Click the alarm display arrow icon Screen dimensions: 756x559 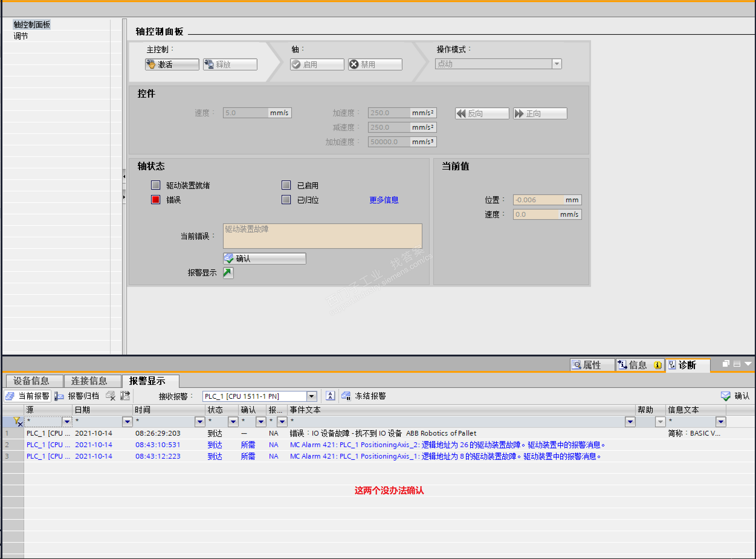click(x=228, y=273)
